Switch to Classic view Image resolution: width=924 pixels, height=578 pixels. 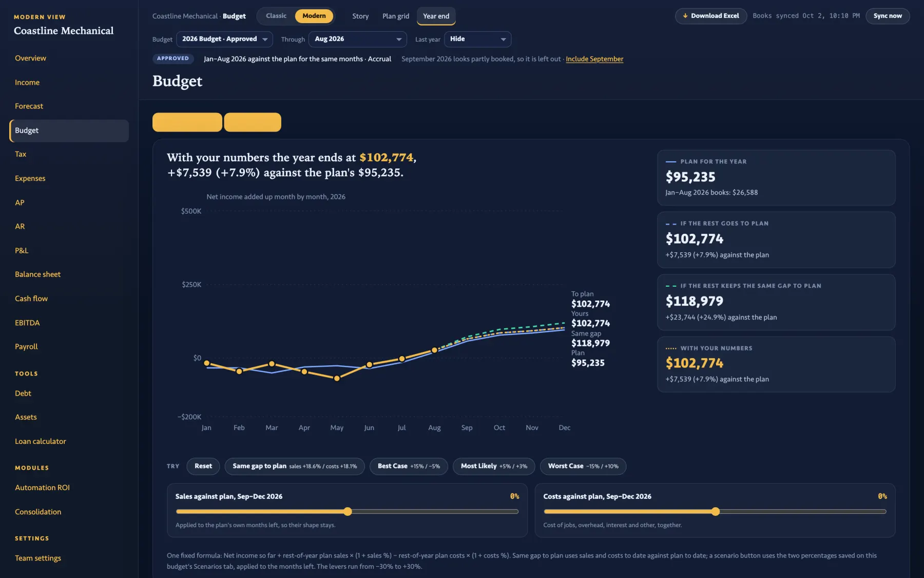point(276,16)
